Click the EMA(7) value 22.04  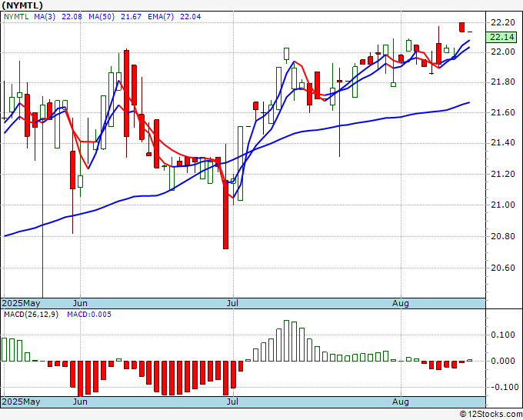click(x=191, y=17)
